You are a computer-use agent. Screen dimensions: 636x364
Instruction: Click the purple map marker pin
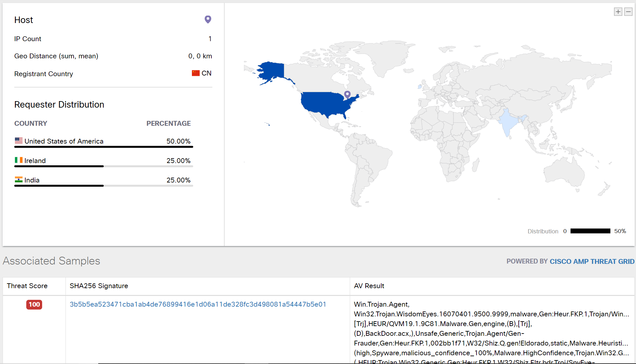347,94
